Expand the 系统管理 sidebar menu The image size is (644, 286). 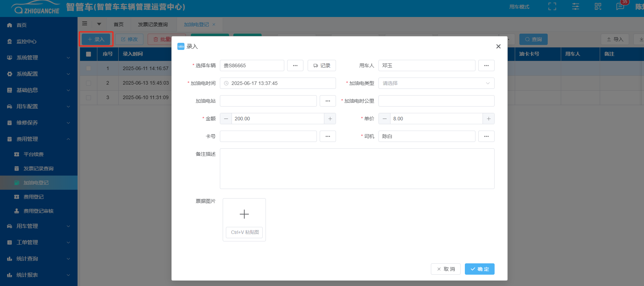(x=39, y=58)
